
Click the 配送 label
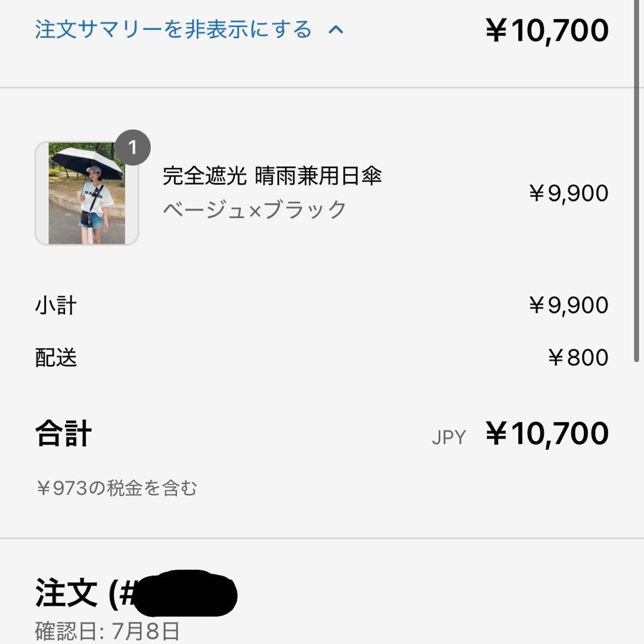point(56,358)
